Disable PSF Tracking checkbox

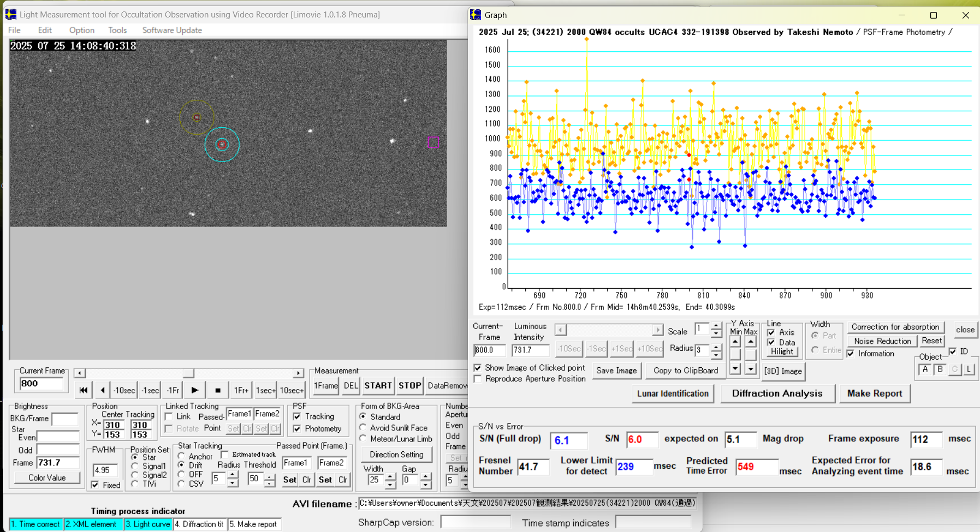point(298,416)
